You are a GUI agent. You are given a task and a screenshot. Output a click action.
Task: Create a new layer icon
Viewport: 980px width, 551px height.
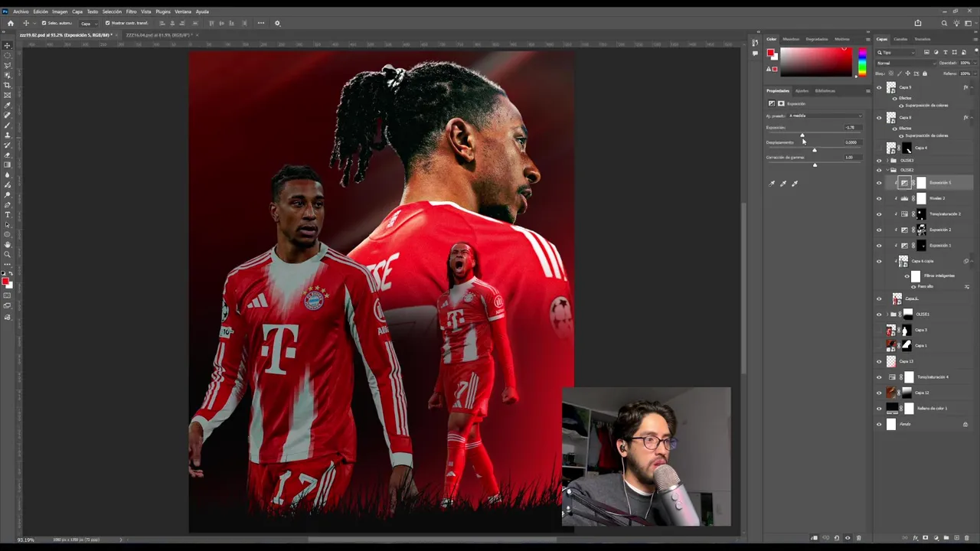(957, 538)
